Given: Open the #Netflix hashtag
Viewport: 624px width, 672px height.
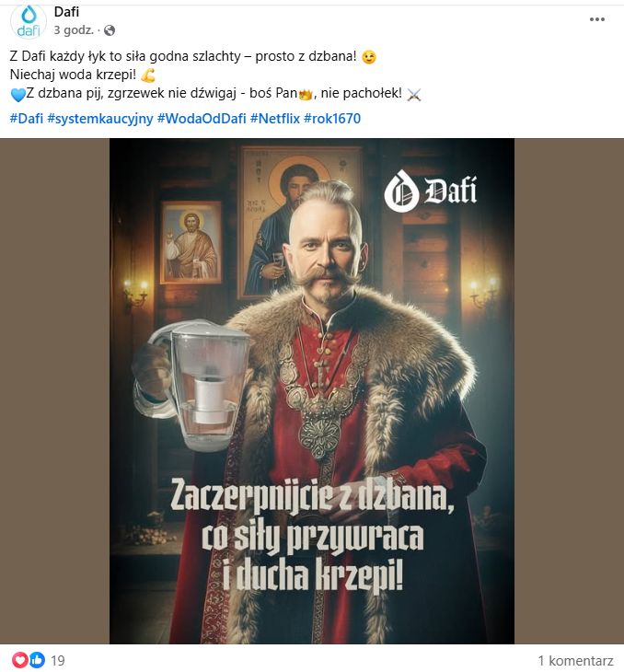Looking at the screenshot, I should 274,118.
